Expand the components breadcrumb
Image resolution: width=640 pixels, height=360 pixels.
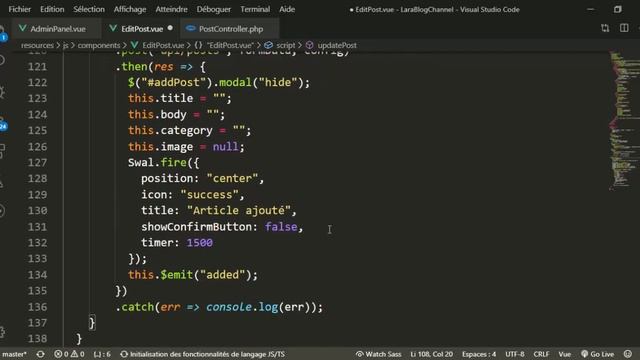[x=99, y=45]
